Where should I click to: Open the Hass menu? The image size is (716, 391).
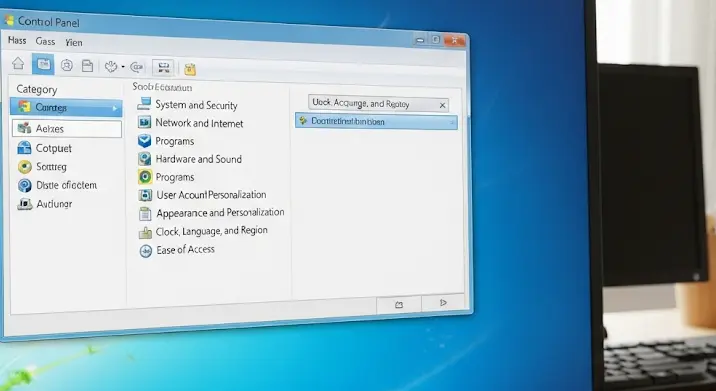(17, 41)
